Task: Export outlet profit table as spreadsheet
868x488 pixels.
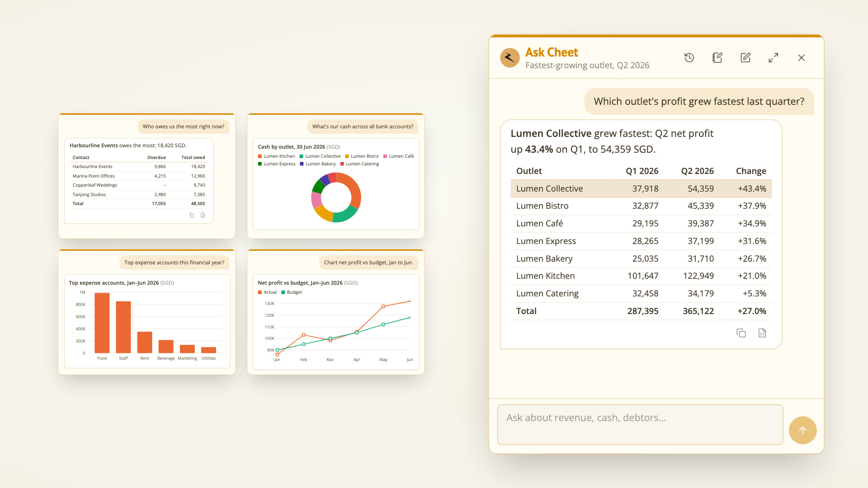Action: click(x=762, y=333)
